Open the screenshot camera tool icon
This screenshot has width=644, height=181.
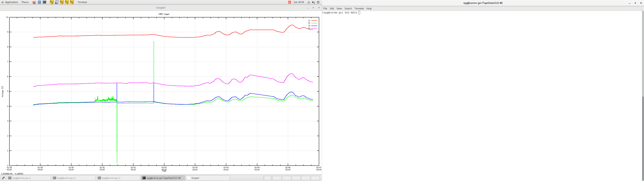click(57, 2)
